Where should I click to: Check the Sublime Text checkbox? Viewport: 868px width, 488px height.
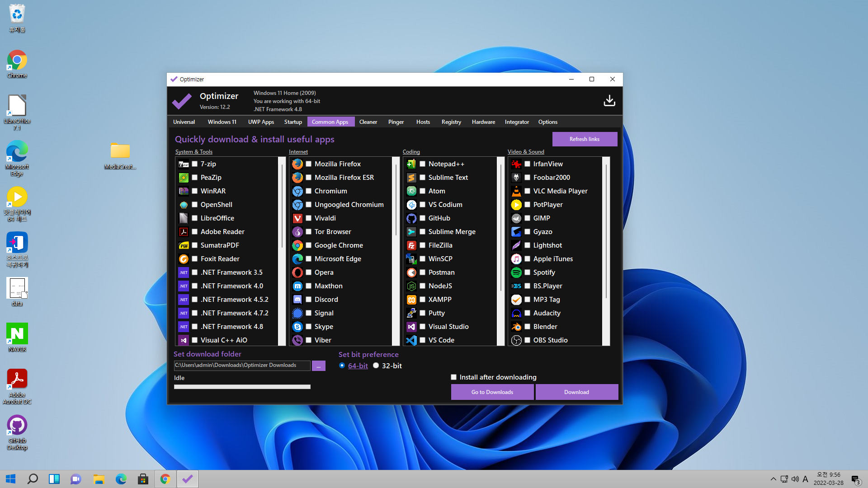coord(423,178)
